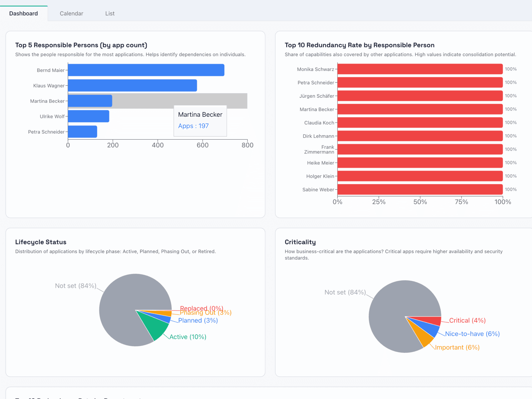532x399 pixels.
Task: Click 'Not set (84%)' label in Criticality
Action: (x=345, y=292)
